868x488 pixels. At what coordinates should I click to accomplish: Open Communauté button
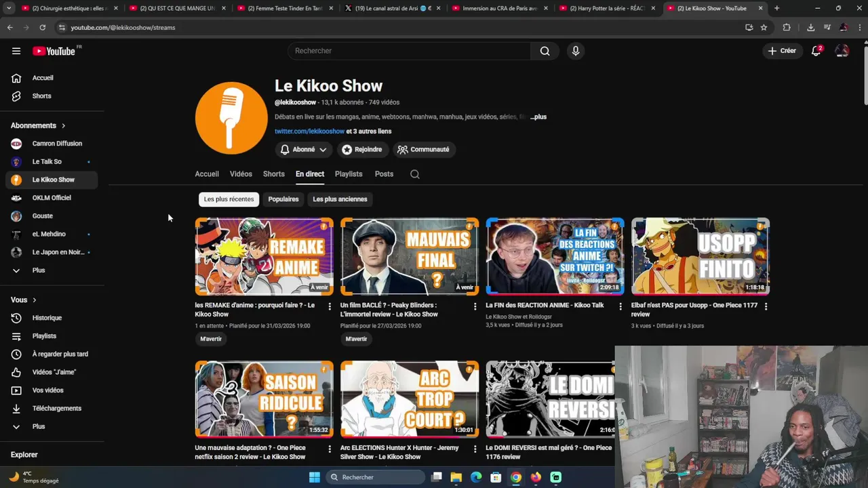tap(423, 149)
